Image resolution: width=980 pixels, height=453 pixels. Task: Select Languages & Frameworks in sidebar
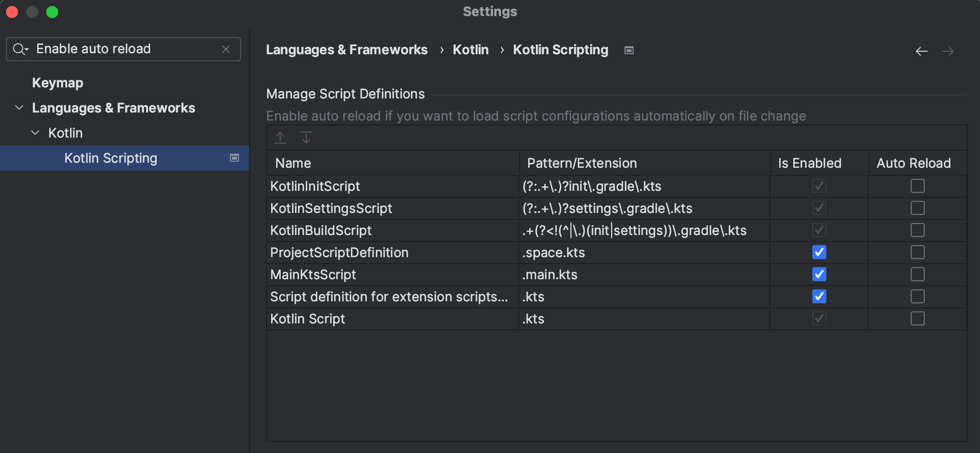(113, 108)
